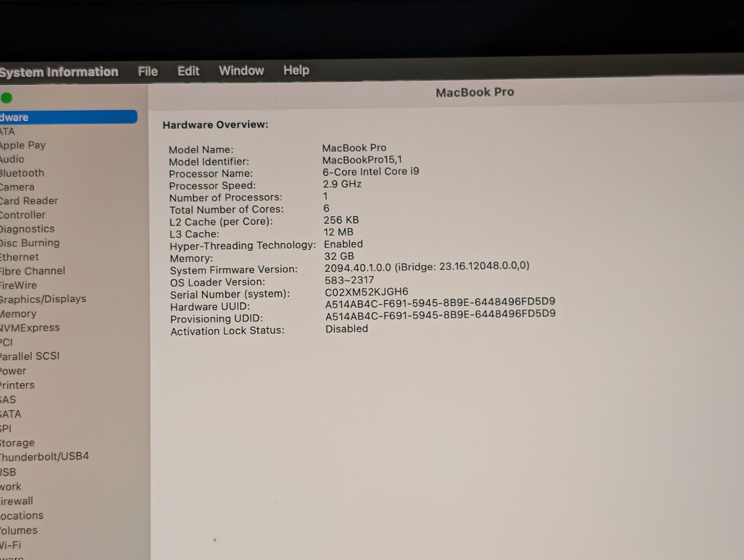744x560 pixels.
Task: Select the Network category in sidebar
Action: click(10, 487)
